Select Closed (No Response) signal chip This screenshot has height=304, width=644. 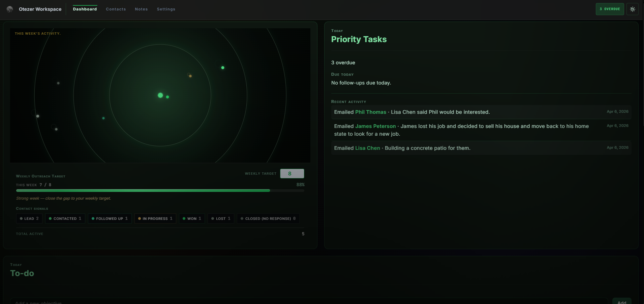268,218
